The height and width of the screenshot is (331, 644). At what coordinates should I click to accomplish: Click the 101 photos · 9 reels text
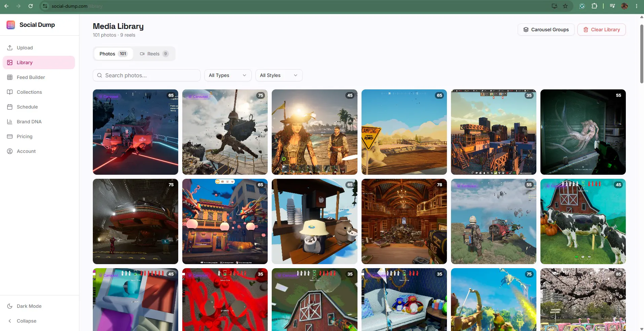[x=114, y=35]
